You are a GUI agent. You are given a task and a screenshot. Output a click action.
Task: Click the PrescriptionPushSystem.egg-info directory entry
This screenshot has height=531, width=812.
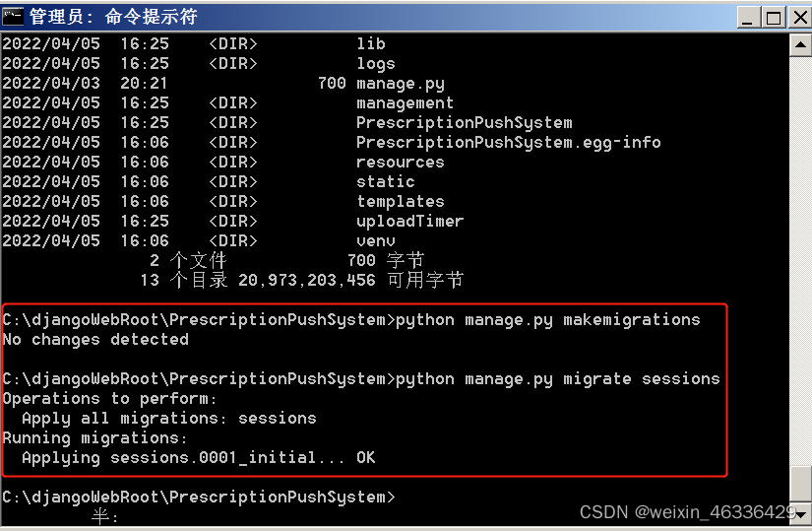[508, 143]
